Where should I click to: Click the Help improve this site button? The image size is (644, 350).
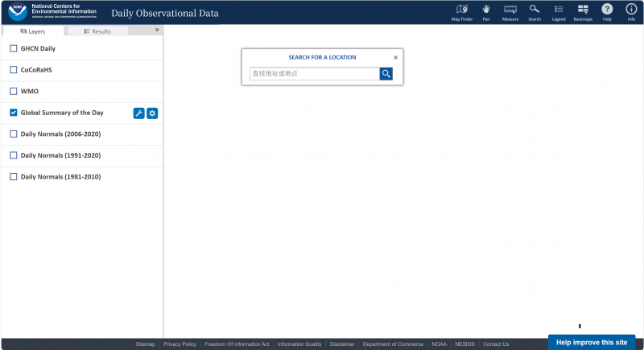coord(591,342)
